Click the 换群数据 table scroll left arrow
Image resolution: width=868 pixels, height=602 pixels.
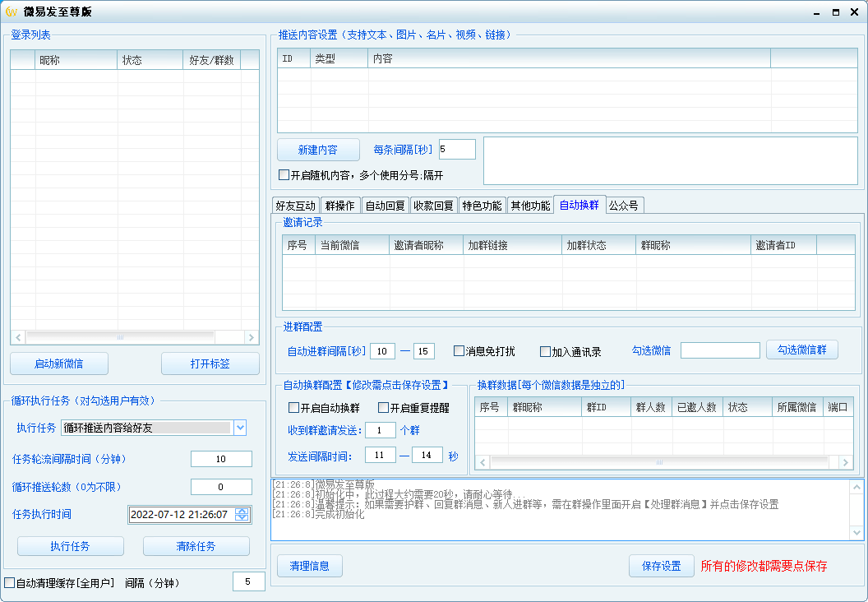482,462
